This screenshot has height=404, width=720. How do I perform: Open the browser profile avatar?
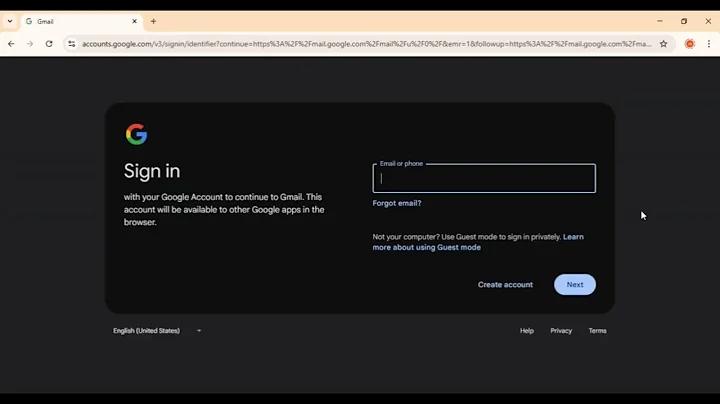(x=690, y=44)
